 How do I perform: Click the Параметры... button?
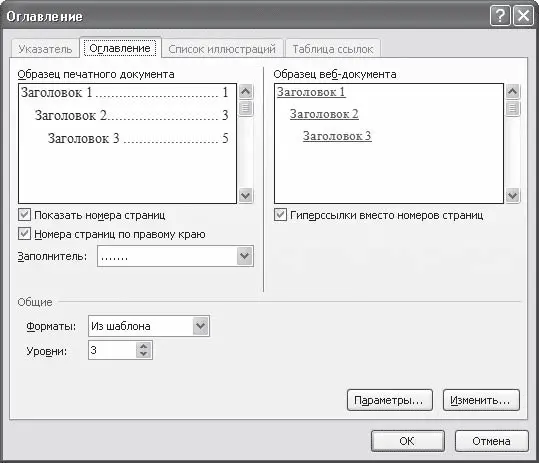tap(389, 400)
